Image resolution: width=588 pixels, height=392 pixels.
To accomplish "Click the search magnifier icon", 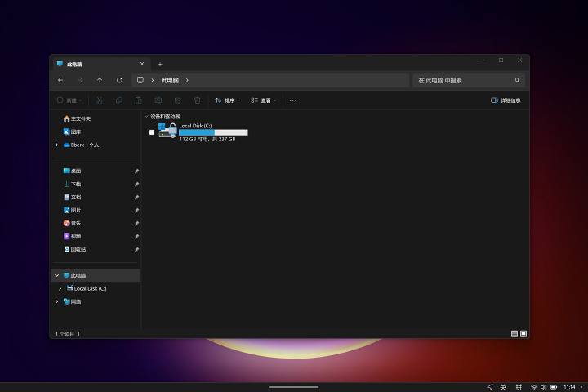I will [517, 80].
